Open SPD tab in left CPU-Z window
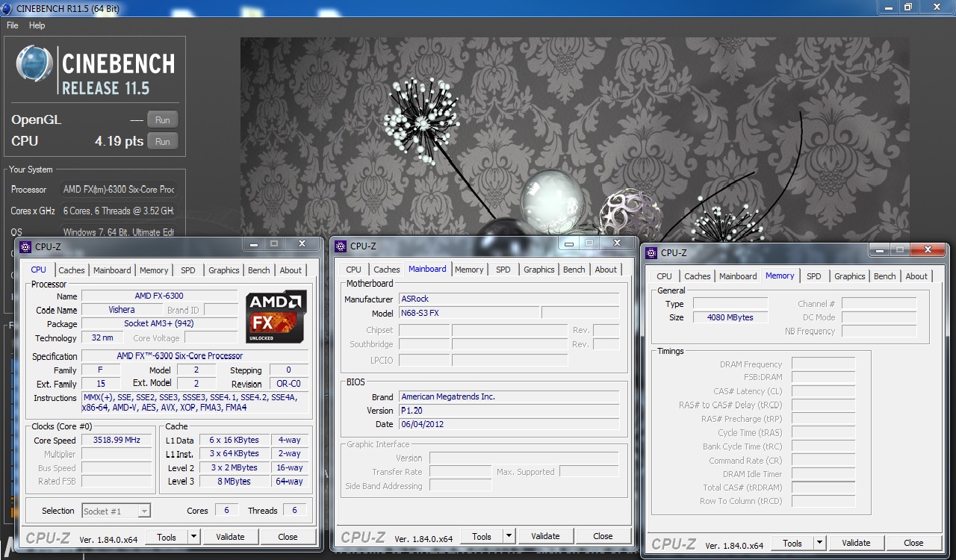Image resolution: width=956 pixels, height=560 pixels. pos(188,270)
